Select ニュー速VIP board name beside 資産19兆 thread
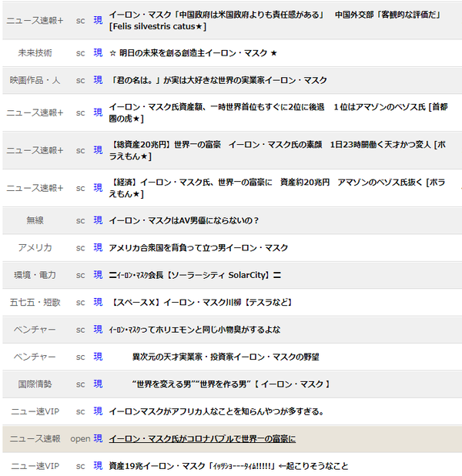Image resolution: width=462 pixels, height=476 pixels. tap(35, 466)
